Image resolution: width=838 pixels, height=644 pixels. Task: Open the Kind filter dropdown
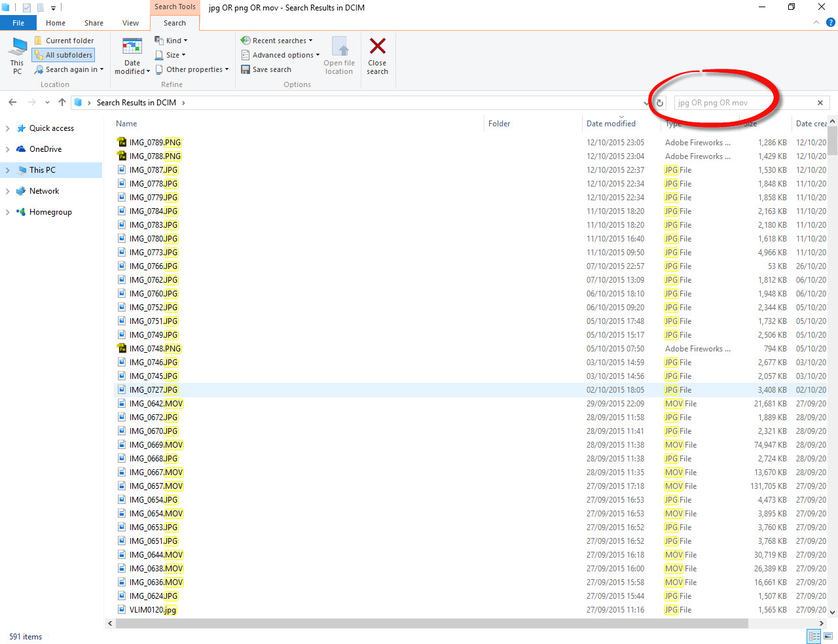coord(172,41)
